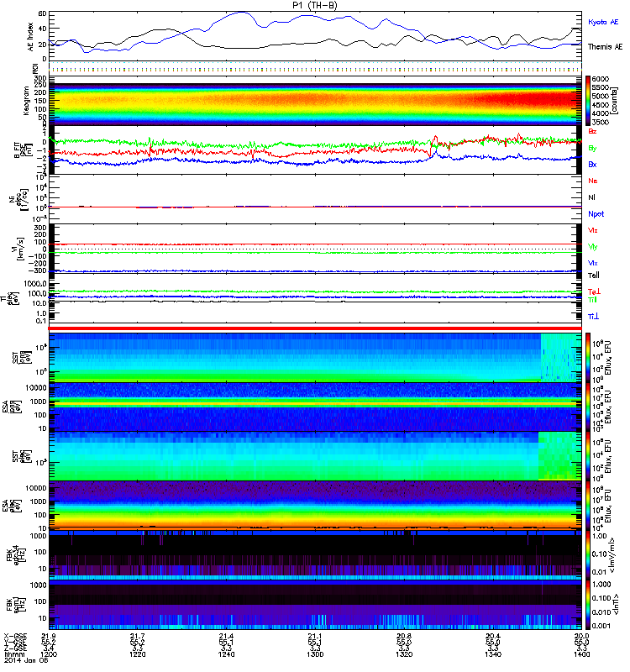Click the FBK electric field mV/m color bar
This screenshot has height=672, width=630.
588,555
